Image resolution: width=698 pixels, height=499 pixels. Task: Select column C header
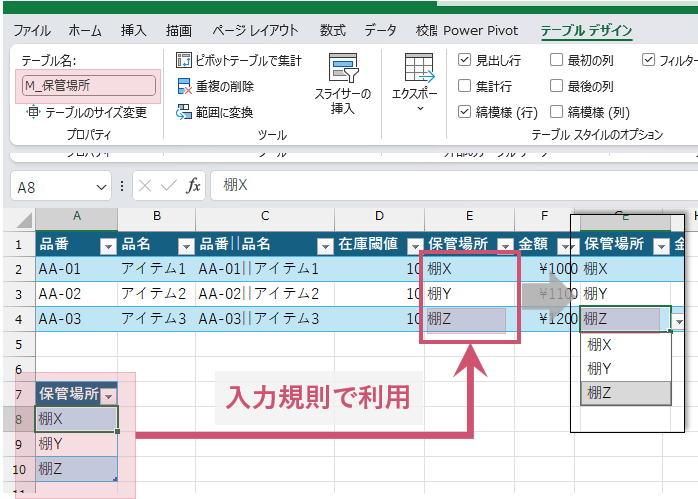[x=265, y=217]
